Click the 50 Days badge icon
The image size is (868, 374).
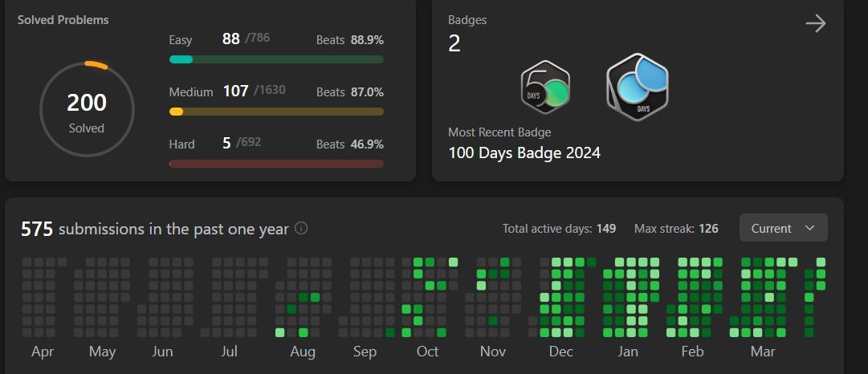pos(545,87)
